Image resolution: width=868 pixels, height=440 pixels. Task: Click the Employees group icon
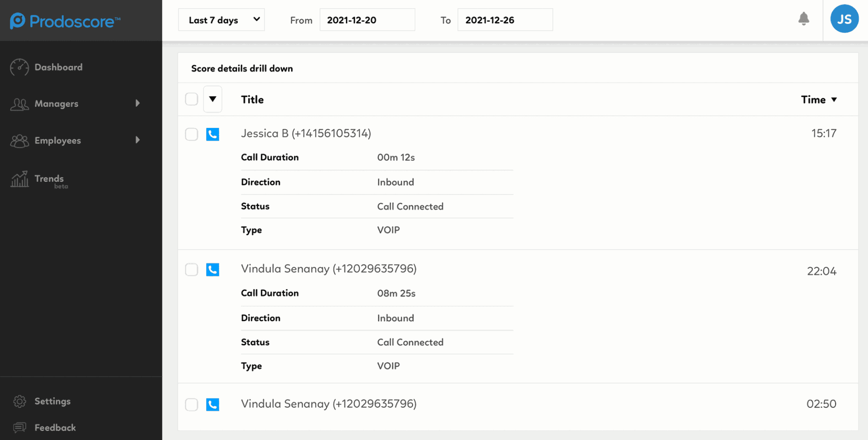tap(19, 141)
